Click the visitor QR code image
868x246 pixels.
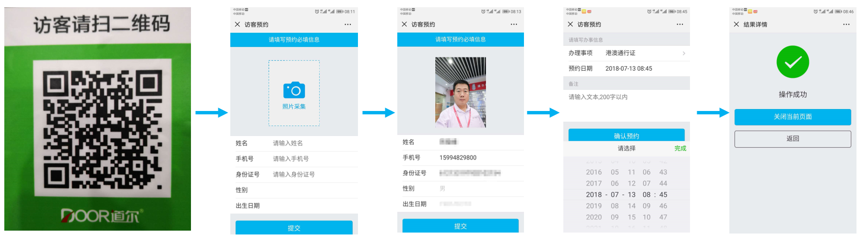[x=102, y=128]
